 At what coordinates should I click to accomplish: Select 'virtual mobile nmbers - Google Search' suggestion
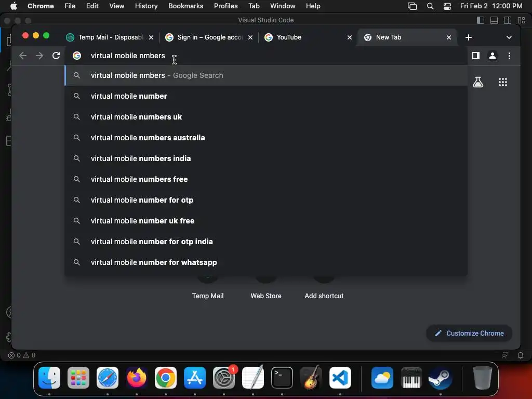pos(267,75)
